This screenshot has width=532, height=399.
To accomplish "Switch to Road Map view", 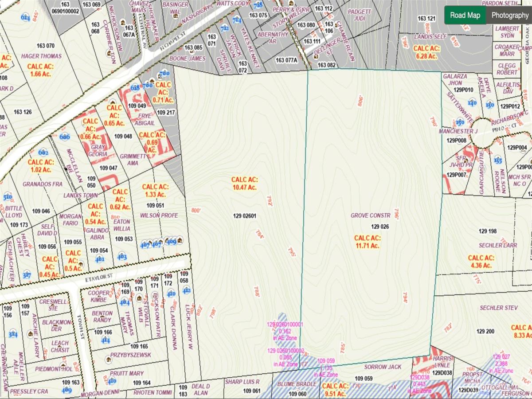I will click(465, 16).
